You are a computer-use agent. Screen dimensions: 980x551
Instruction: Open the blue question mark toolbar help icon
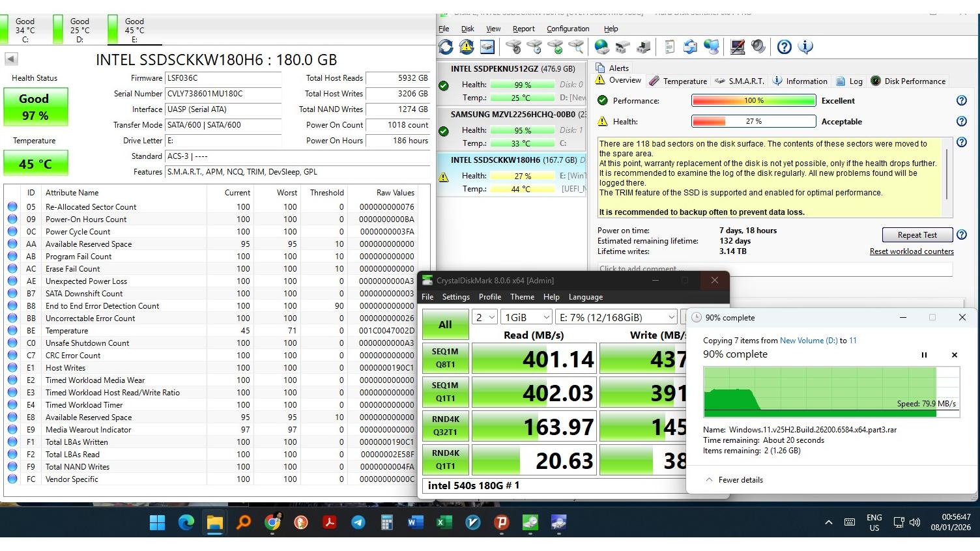tap(785, 47)
